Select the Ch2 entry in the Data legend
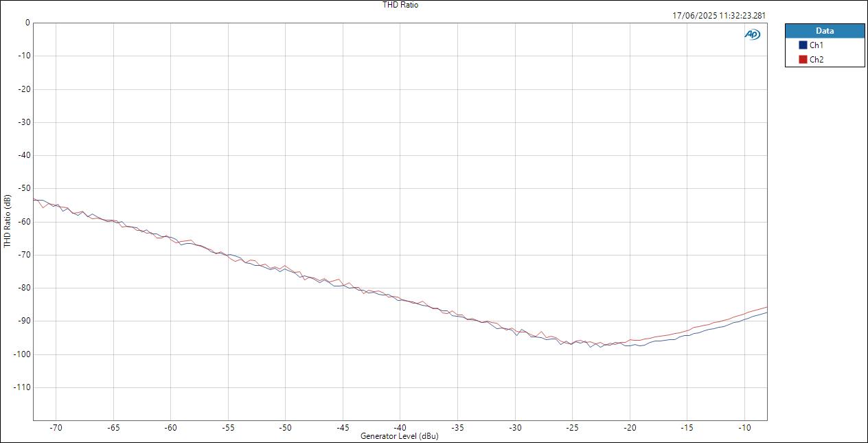The height and width of the screenshot is (443, 868). pos(816,58)
